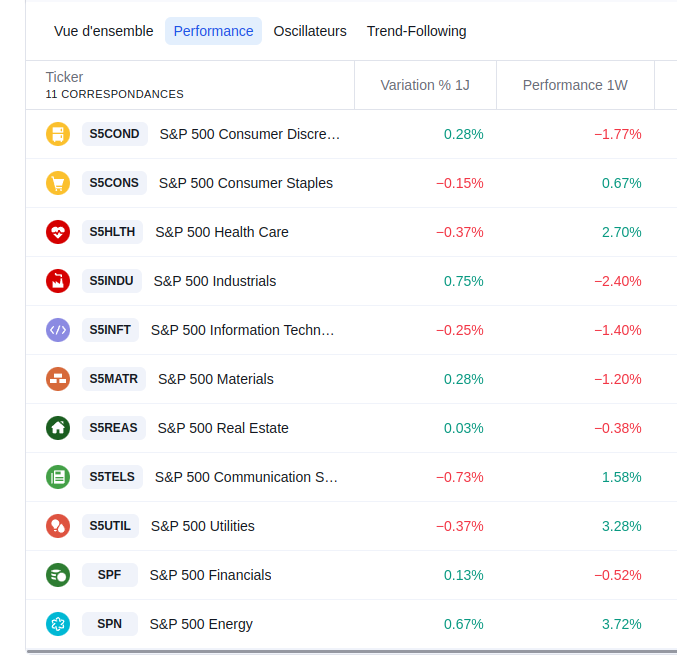Switch to the Vue d'ensemble tab
The width and height of the screenshot is (677, 669).
pos(103,31)
